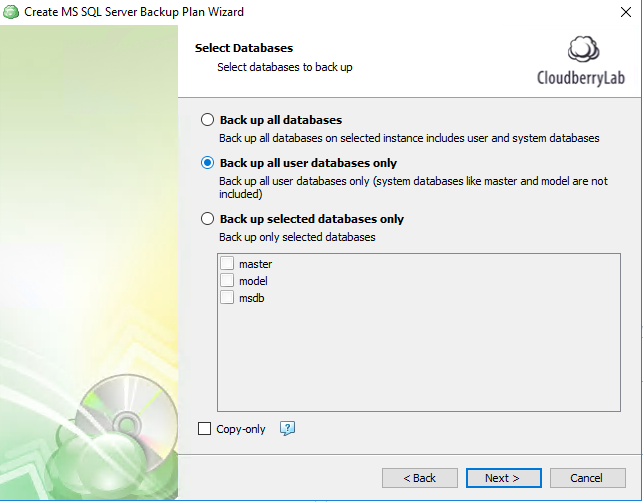
Task: Click the Copy-only help question mark icon
Action: point(287,429)
